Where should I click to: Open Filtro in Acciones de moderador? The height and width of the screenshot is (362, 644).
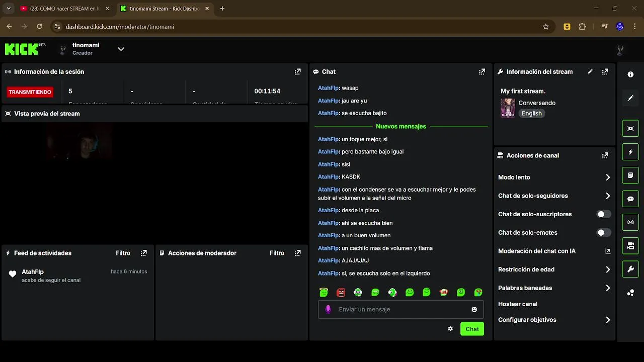click(277, 253)
